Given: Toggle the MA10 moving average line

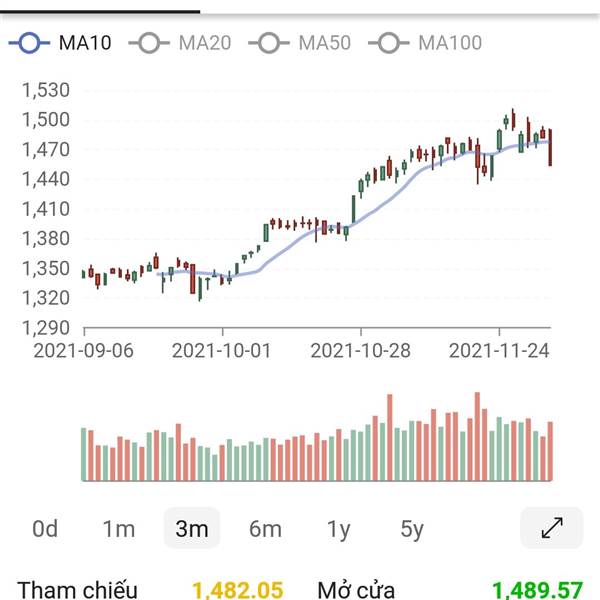Looking at the screenshot, I should (x=60, y=42).
